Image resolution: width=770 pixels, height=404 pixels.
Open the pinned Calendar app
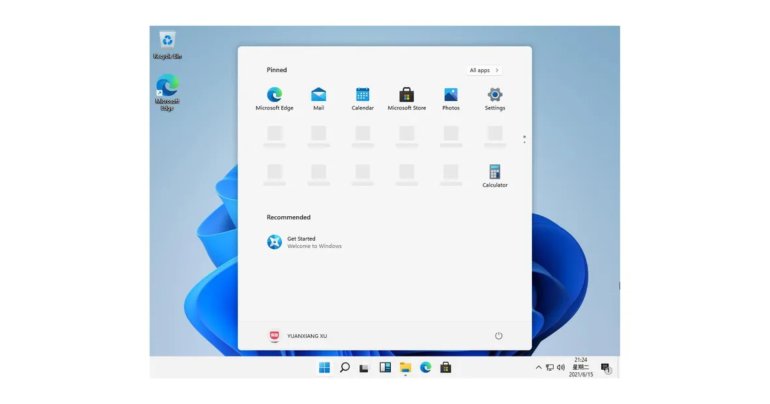[x=362, y=95]
